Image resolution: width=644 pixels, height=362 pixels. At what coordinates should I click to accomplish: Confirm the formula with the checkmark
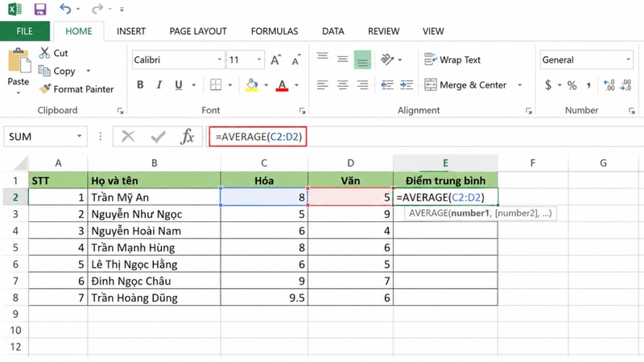(x=158, y=137)
